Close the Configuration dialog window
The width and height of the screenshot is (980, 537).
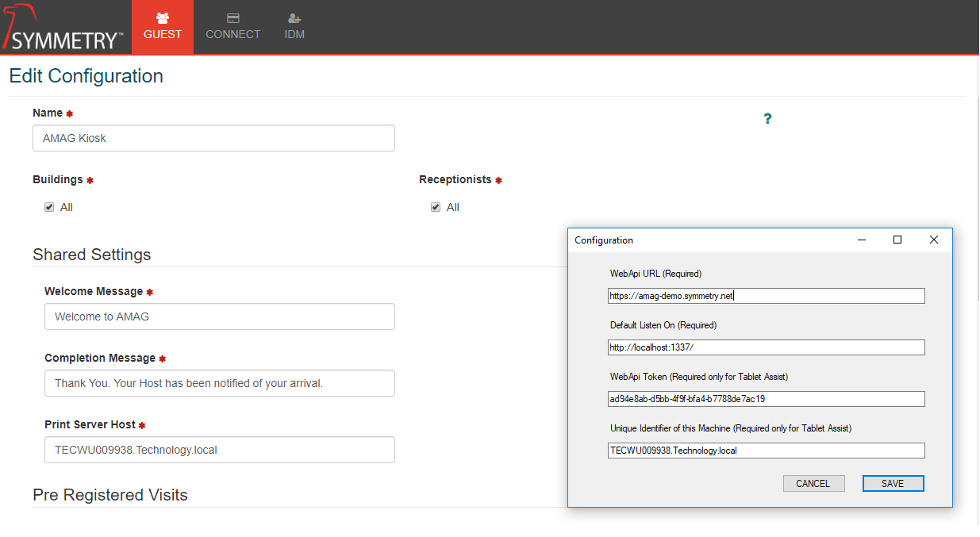tap(934, 240)
